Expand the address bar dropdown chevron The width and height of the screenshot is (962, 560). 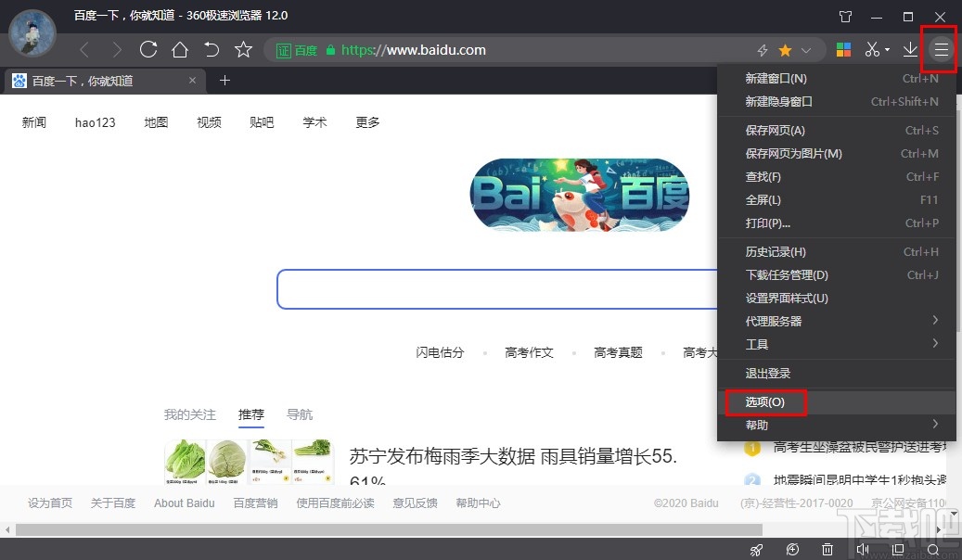point(806,50)
